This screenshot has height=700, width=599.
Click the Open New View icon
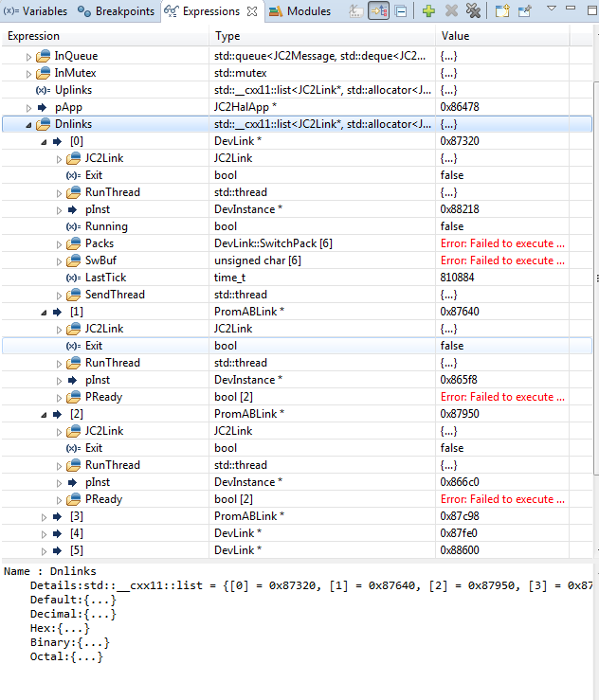click(x=502, y=10)
